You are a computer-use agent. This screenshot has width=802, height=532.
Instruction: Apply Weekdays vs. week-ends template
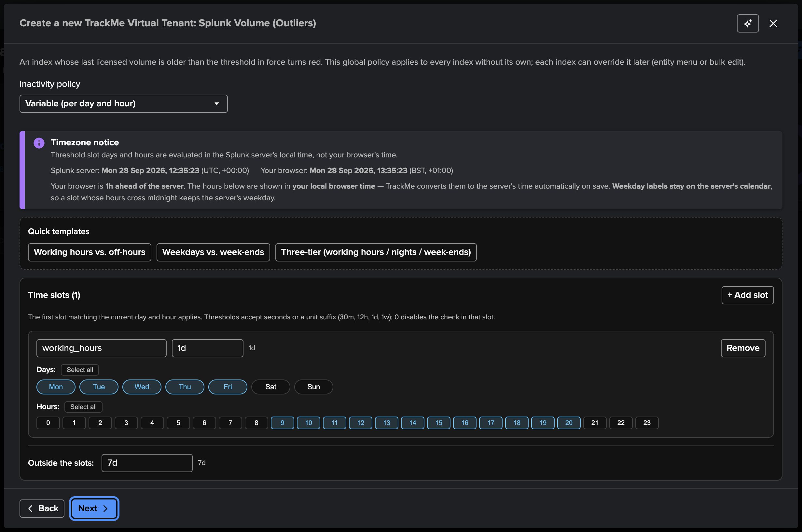(x=213, y=252)
